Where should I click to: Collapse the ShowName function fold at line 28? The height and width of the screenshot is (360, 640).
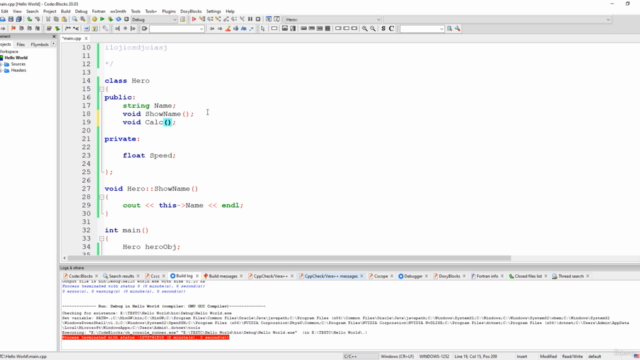click(x=102, y=197)
